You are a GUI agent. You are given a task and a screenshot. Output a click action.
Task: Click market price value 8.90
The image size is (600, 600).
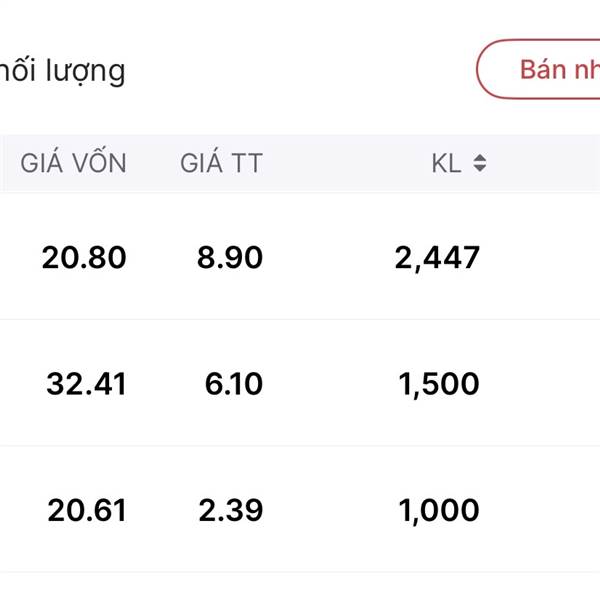(229, 258)
